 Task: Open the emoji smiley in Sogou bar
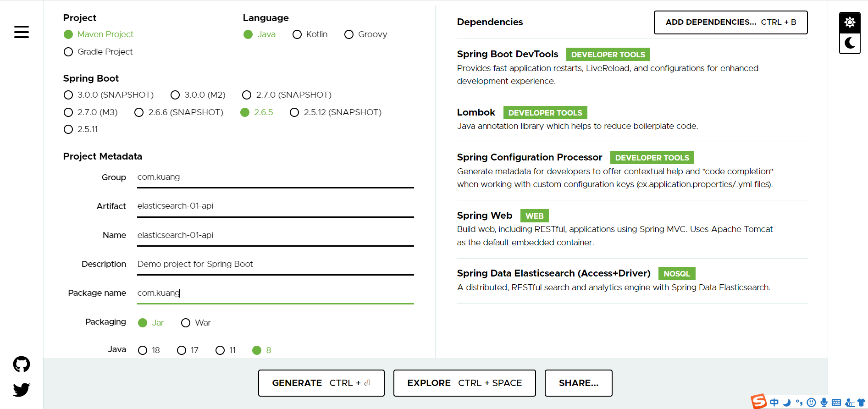click(812, 403)
